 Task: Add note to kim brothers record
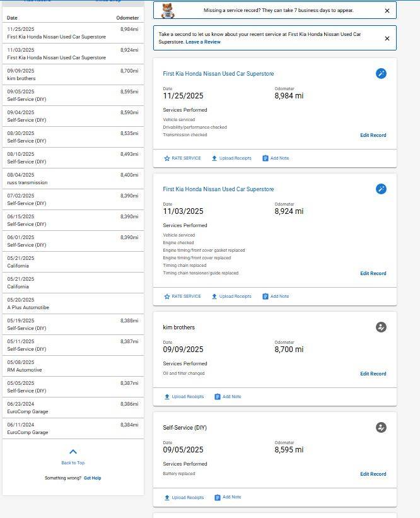point(228,397)
